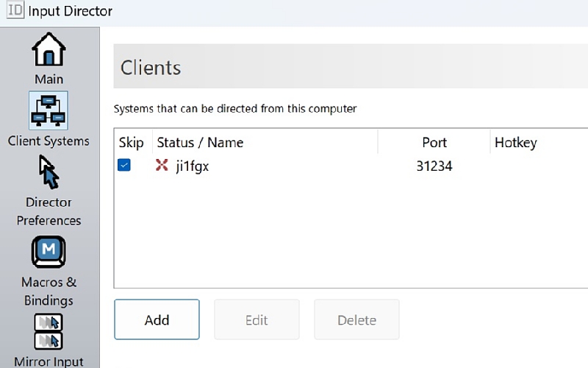
Task: Click the Director Preferences label
Action: (49, 211)
